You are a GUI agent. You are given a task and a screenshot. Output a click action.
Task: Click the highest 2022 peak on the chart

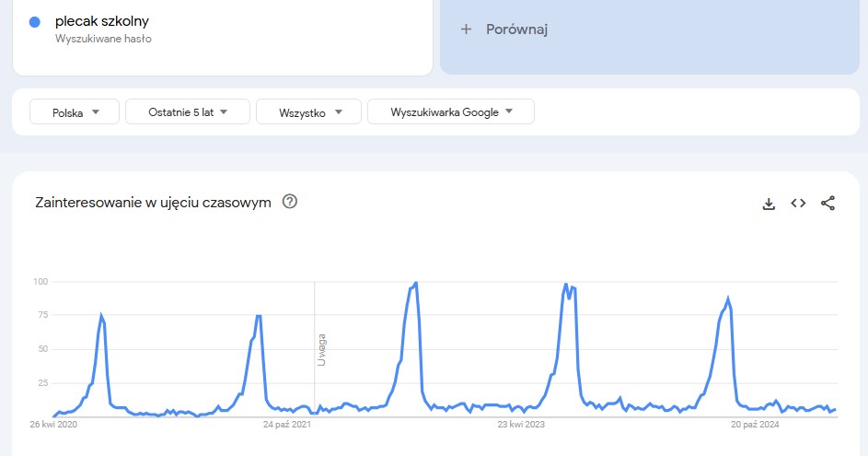point(415,283)
